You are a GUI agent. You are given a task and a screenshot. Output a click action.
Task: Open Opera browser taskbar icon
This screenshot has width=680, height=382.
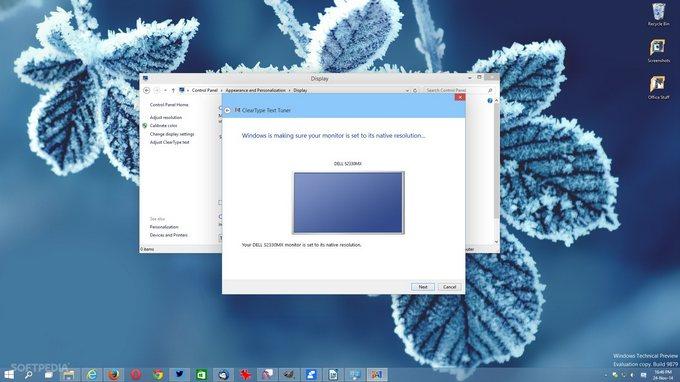136,375
